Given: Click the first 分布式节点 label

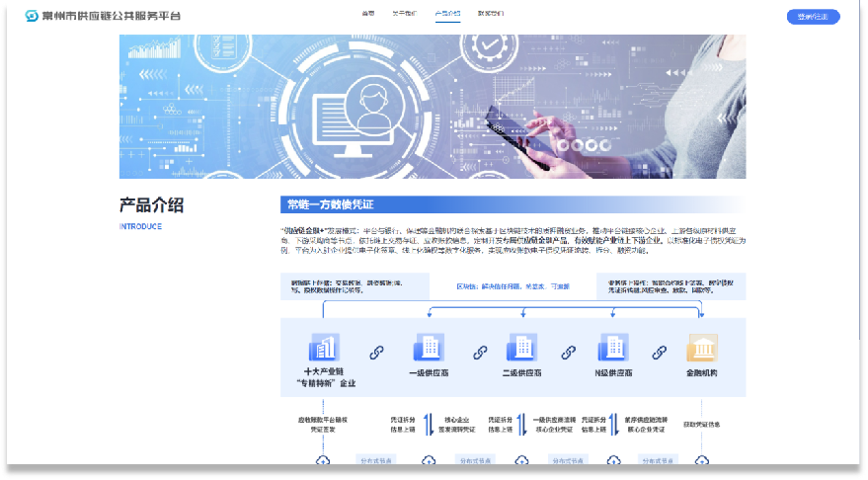Looking at the screenshot, I should click(375, 460).
